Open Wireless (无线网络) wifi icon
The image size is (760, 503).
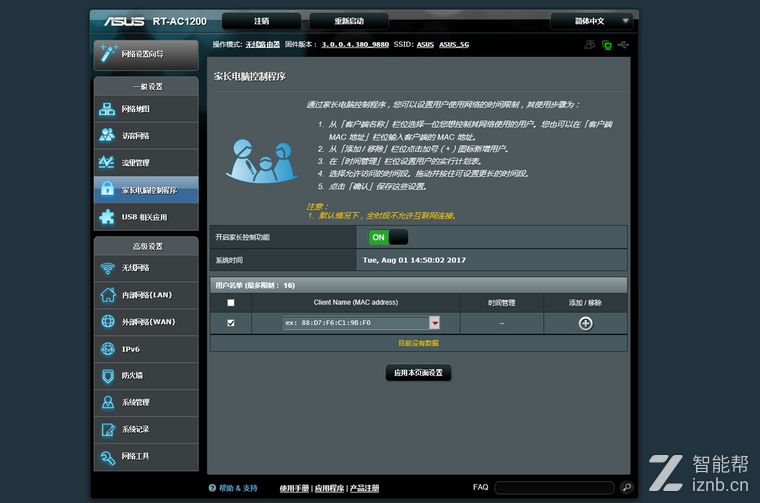(x=108, y=268)
